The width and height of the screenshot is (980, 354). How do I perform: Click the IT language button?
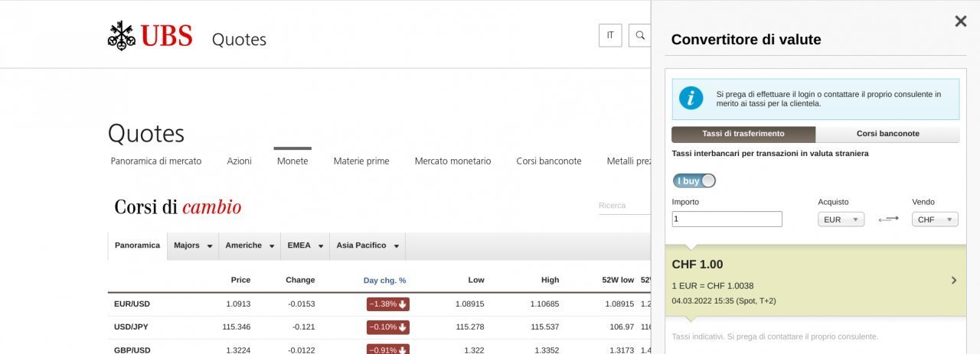tap(610, 35)
